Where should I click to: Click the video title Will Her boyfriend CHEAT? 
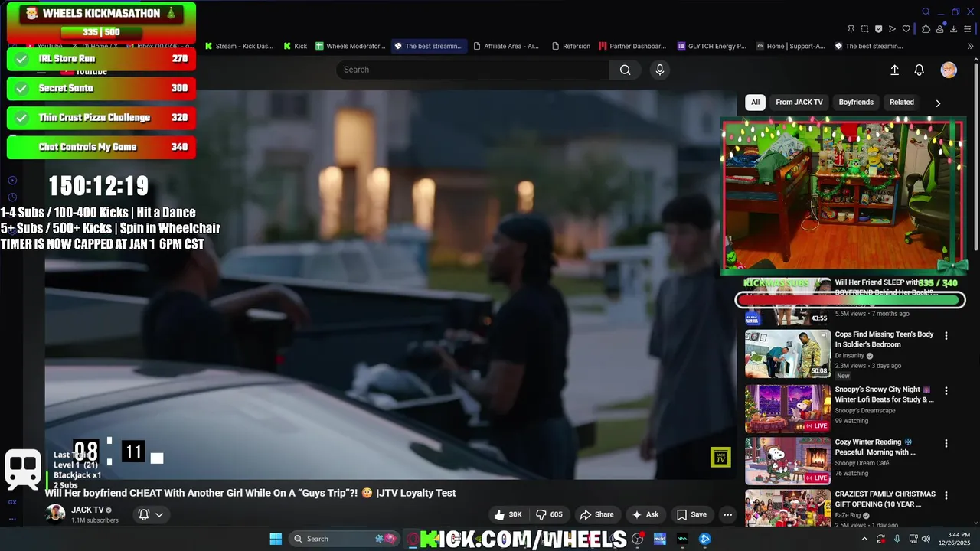pos(250,493)
